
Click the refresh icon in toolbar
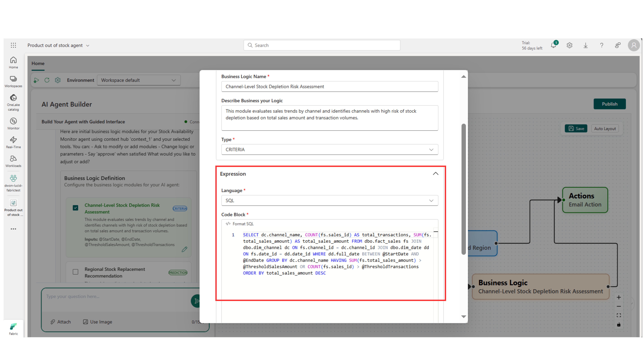coord(47,80)
